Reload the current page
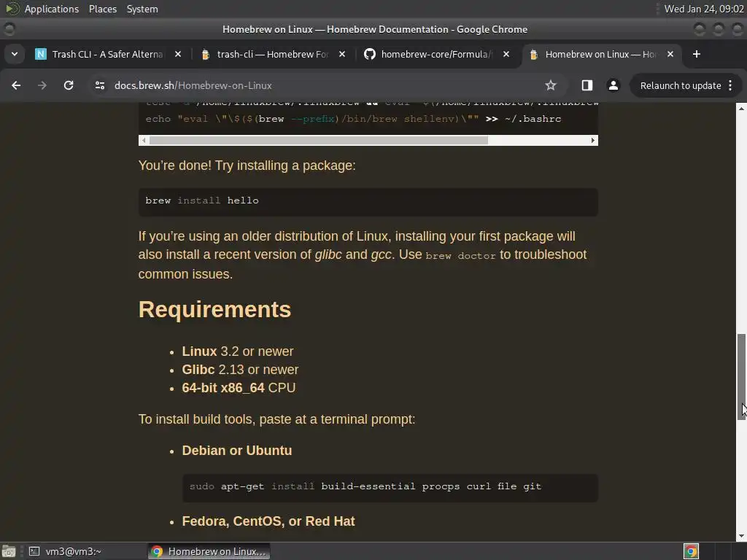Viewport: 747px width, 560px height. click(69, 85)
